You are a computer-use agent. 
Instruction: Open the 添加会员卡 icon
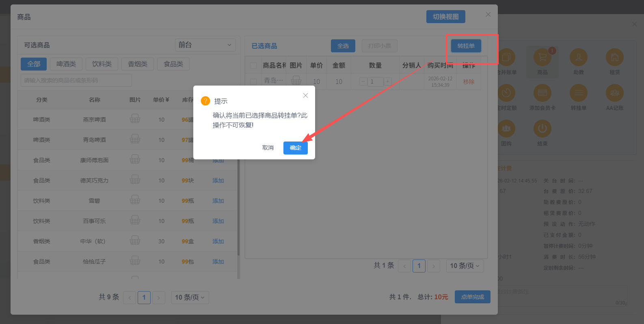coord(542,93)
